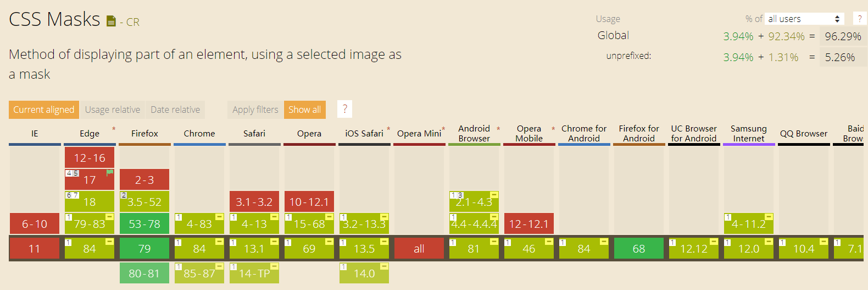Select the Current aligned view mode
This screenshot has width=868, height=290.
coord(44,110)
